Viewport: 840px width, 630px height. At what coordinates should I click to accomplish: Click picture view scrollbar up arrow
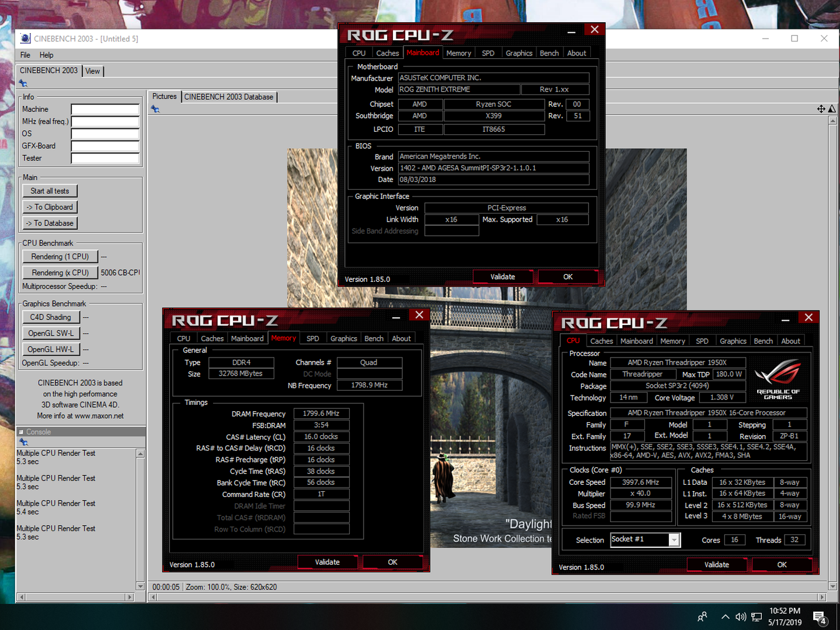pos(832,121)
